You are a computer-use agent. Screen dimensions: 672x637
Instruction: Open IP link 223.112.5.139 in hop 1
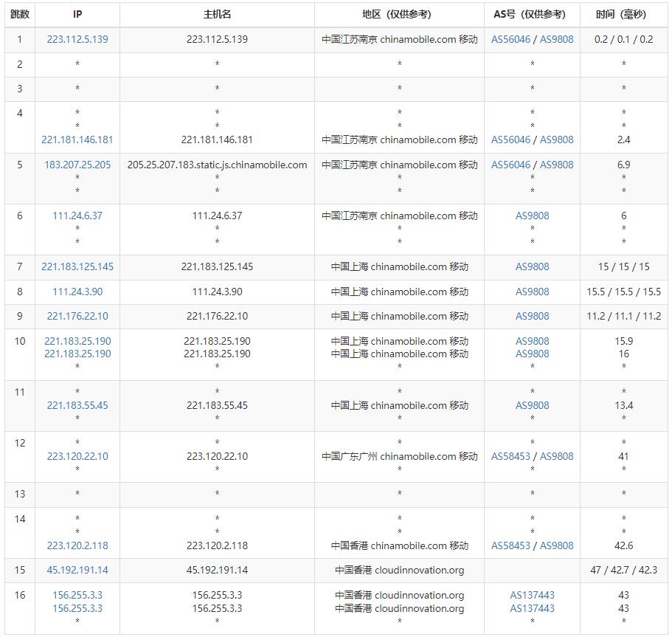[x=77, y=39]
